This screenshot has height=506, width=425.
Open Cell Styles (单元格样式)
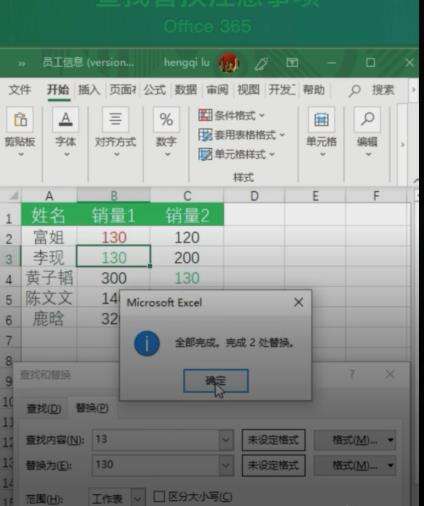[236, 154]
